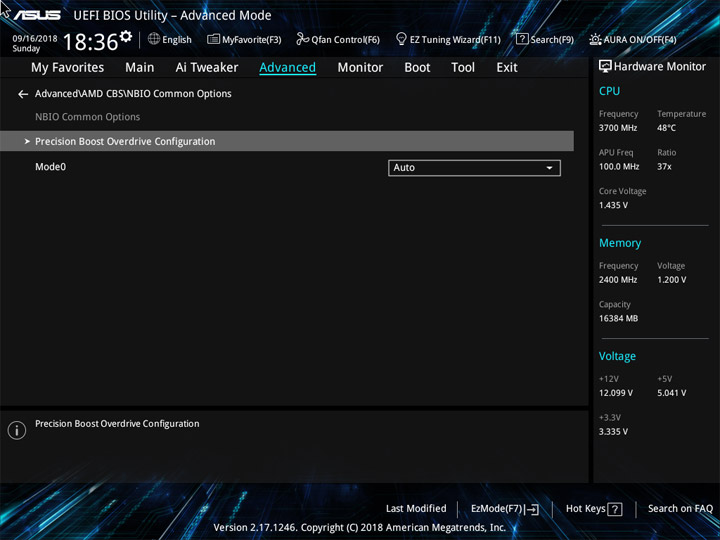Switch to EzMode(F7)
This screenshot has height=540, width=720.
click(505, 509)
